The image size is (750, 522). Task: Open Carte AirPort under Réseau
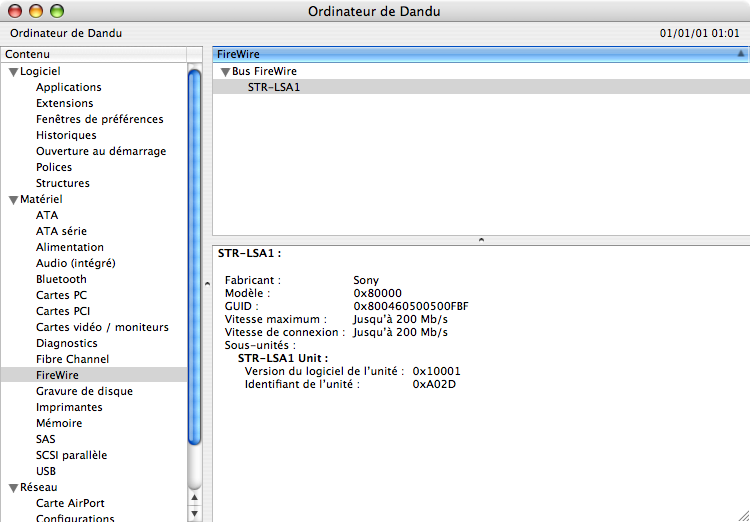[70, 503]
